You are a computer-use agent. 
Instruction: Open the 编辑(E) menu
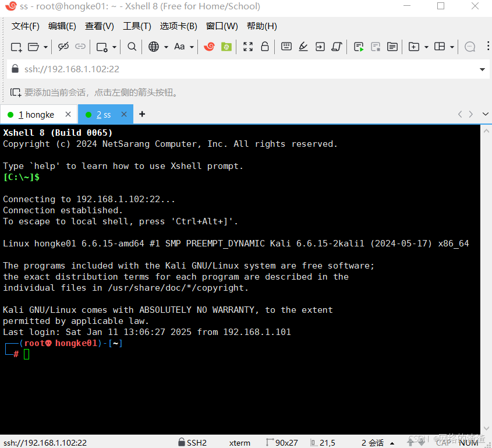tap(62, 26)
